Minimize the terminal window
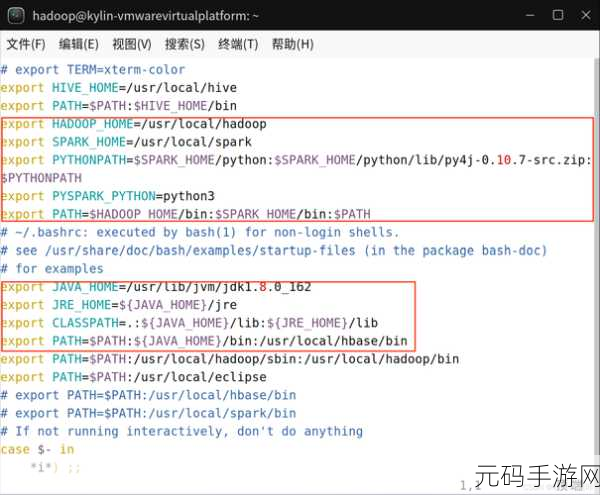 click(x=530, y=15)
